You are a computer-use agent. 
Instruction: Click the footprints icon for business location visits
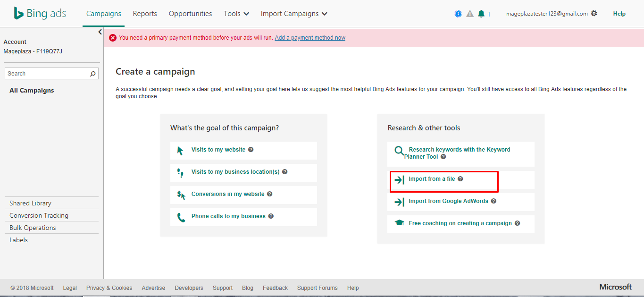tap(180, 173)
